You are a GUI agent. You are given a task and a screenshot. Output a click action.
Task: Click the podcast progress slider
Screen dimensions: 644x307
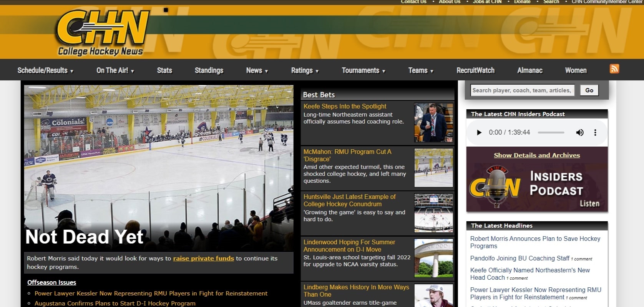click(x=551, y=132)
